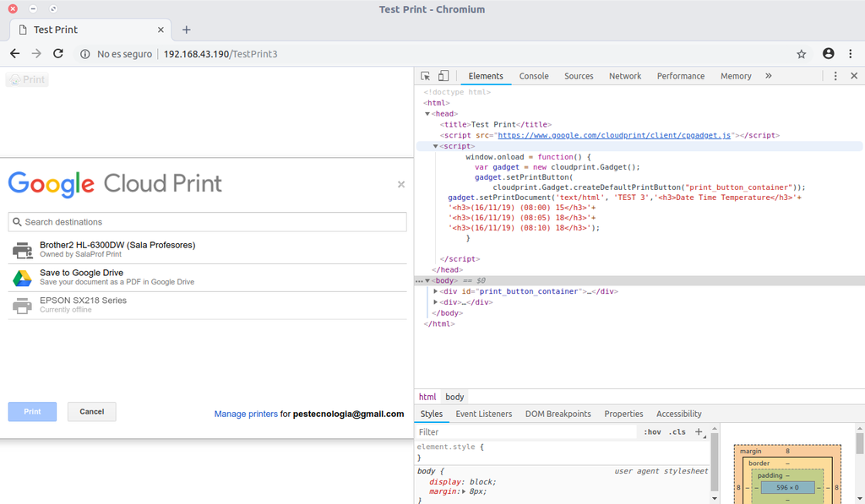This screenshot has width=865, height=504.
Task: Expand the print_button_container div
Action: [435, 291]
